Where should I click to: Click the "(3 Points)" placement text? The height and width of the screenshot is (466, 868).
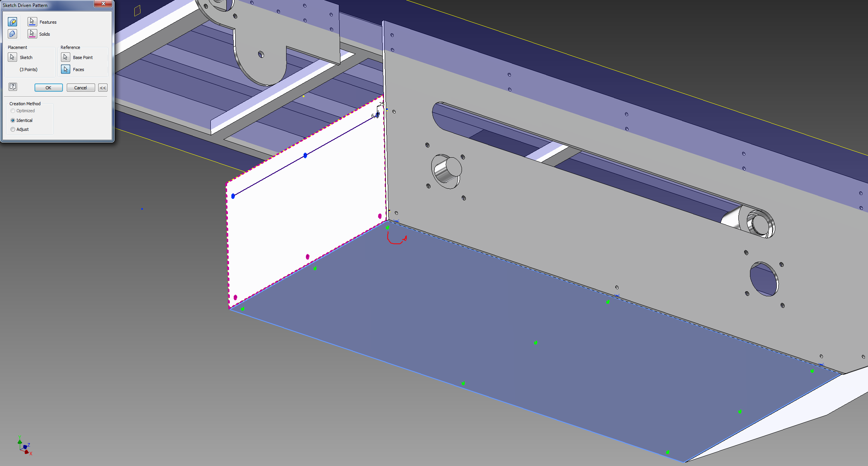click(29, 70)
